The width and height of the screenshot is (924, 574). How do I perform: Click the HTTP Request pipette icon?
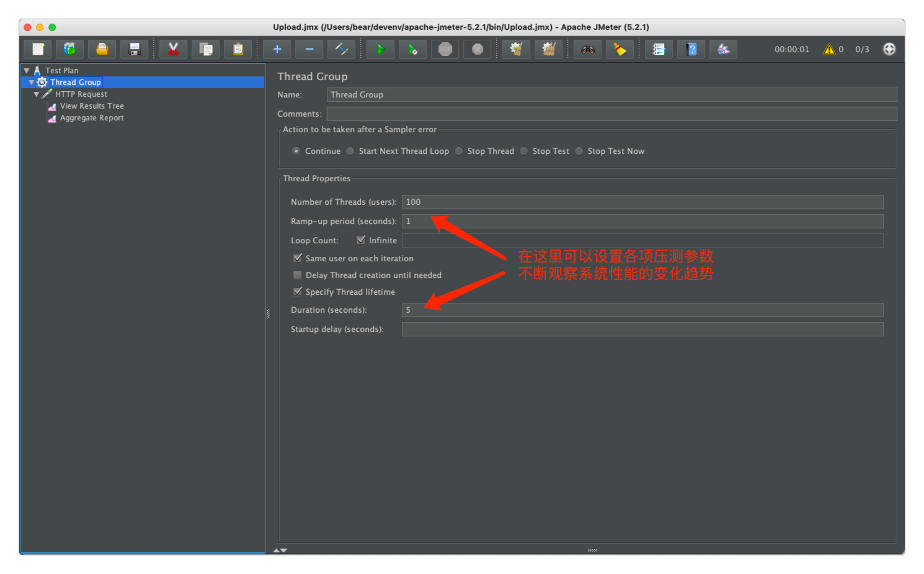pos(47,94)
